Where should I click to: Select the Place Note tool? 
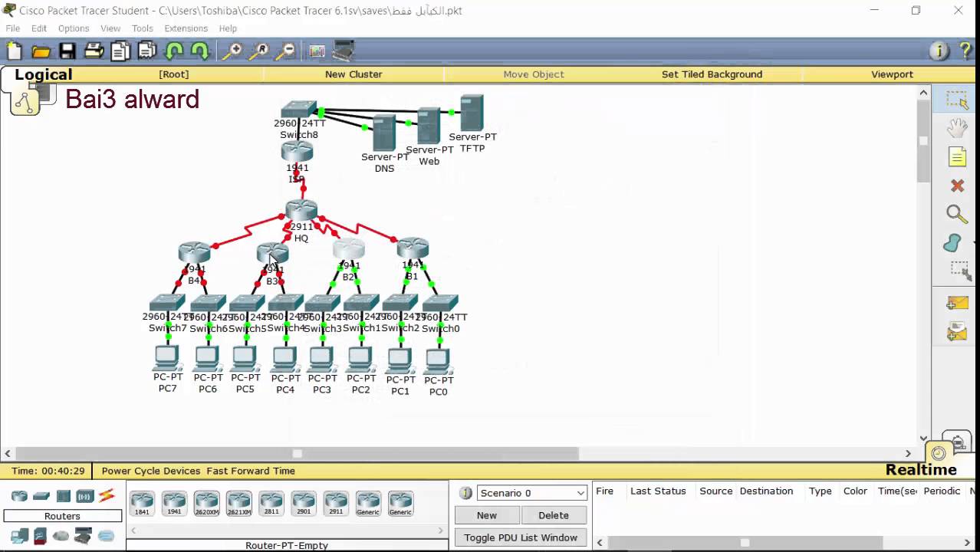pyautogui.click(x=957, y=157)
